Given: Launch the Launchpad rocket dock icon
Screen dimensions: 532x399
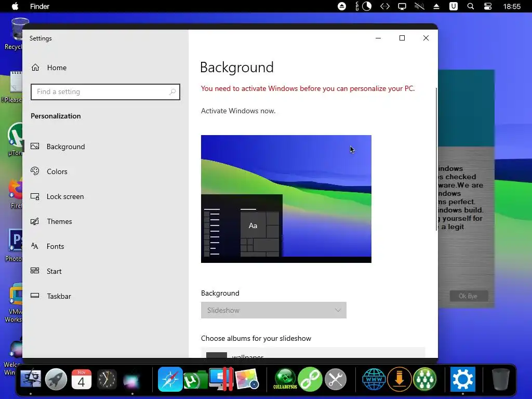Looking at the screenshot, I should click(x=56, y=379).
